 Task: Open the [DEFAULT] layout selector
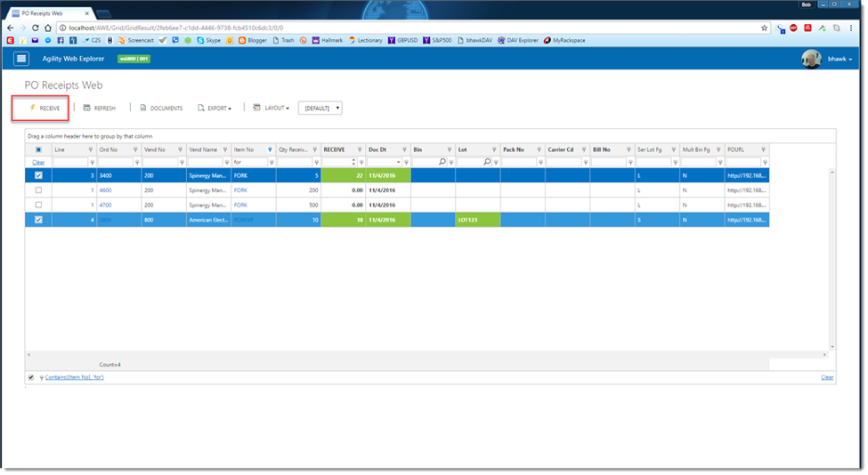pyautogui.click(x=320, y=109)
